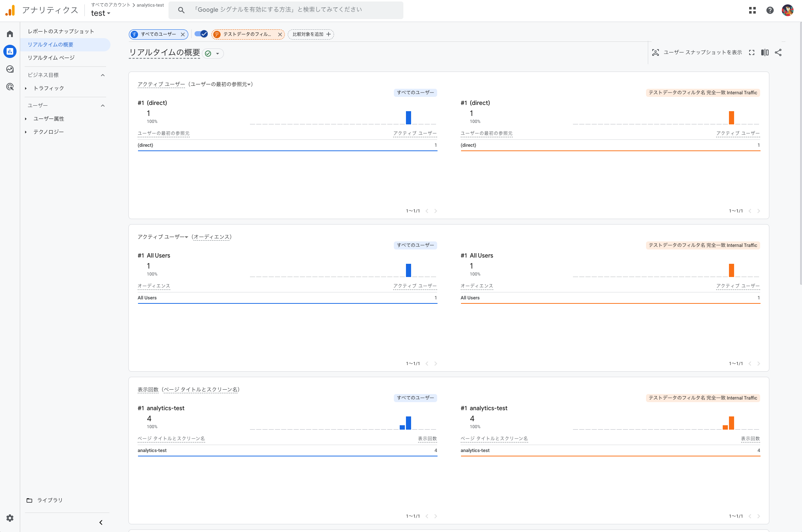Open レポートのスナップショット from the menu
Viewport: 802px width, 532px height.
tap(61, 31)
